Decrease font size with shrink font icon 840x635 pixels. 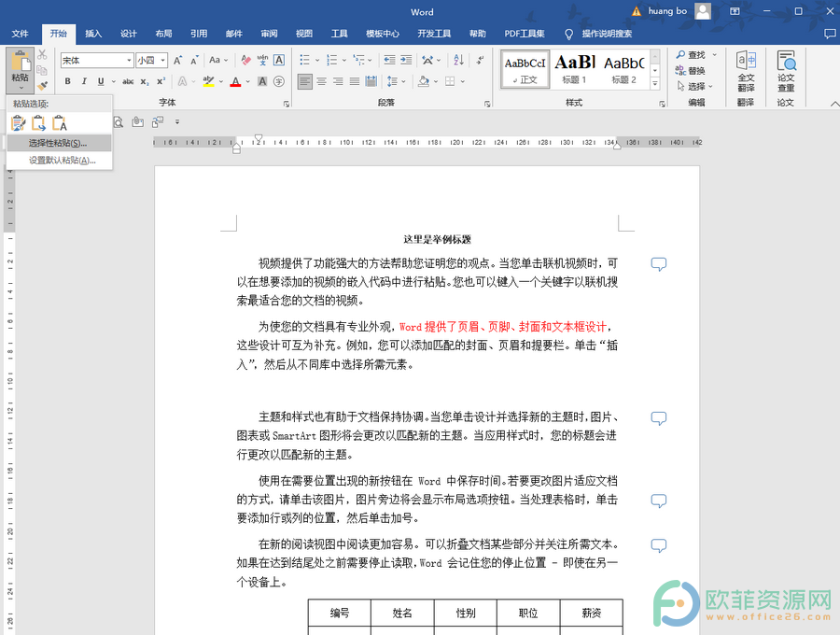[x=194, y=60]
